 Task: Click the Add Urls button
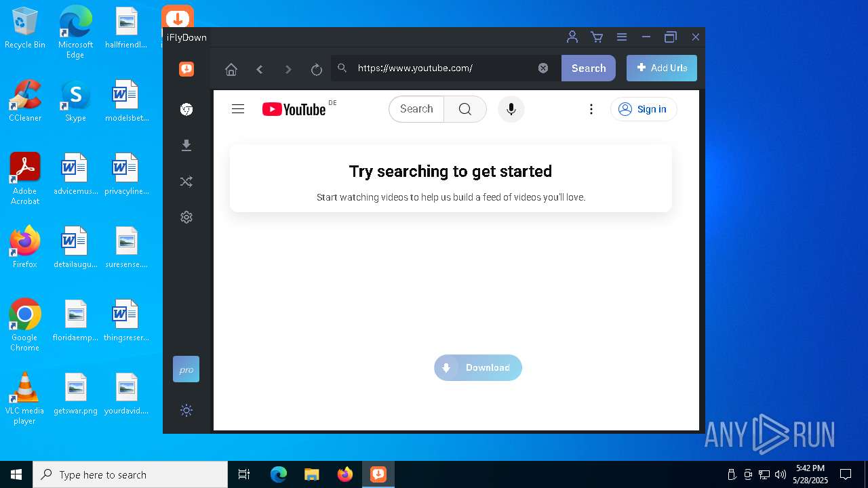point(662,68)
